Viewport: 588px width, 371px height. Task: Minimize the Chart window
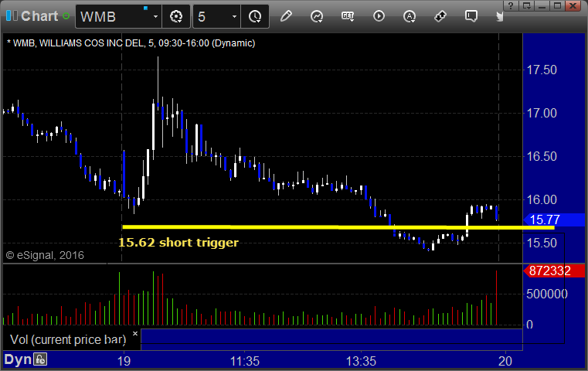(542, 5)
